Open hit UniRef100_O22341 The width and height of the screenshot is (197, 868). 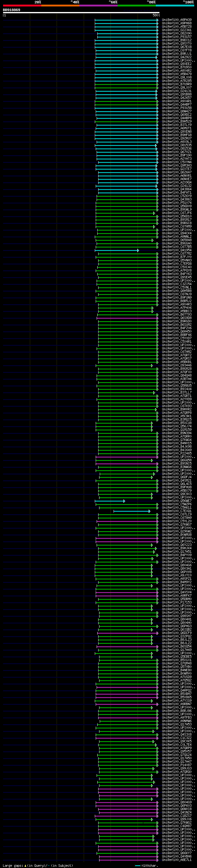tap(177, 30)
